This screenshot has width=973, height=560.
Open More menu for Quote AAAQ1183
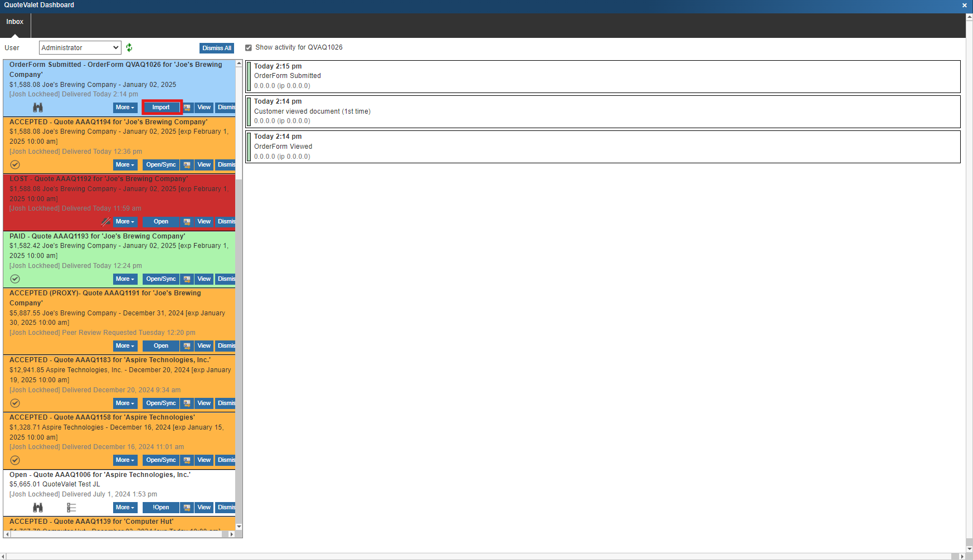tap(125, 403)
